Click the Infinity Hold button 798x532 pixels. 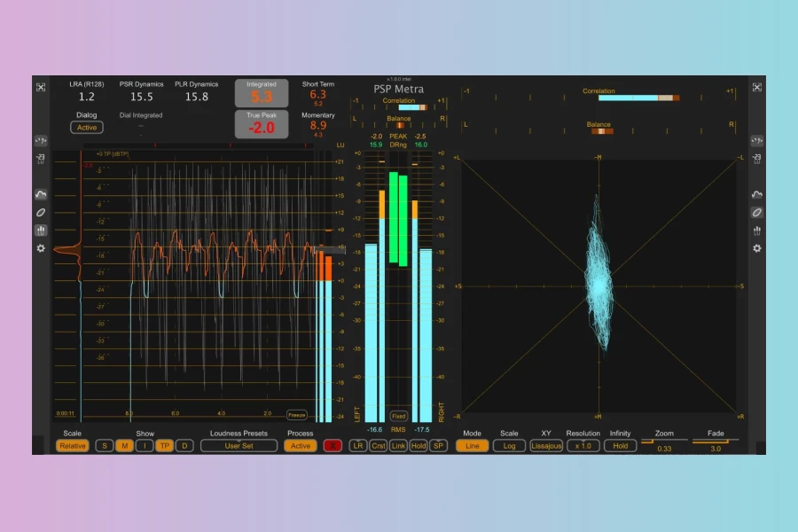620,446
